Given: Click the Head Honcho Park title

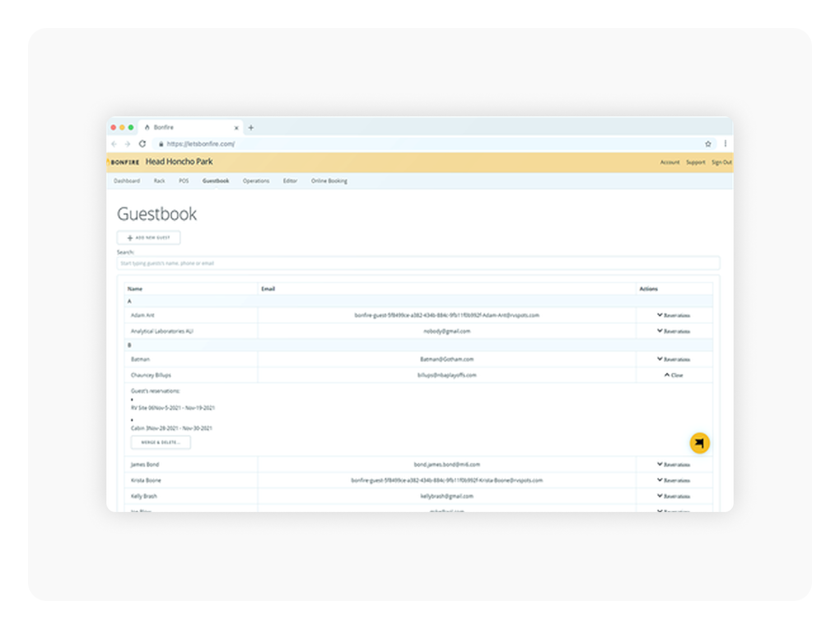Looking at the screenshot, I should click(179, 162).
